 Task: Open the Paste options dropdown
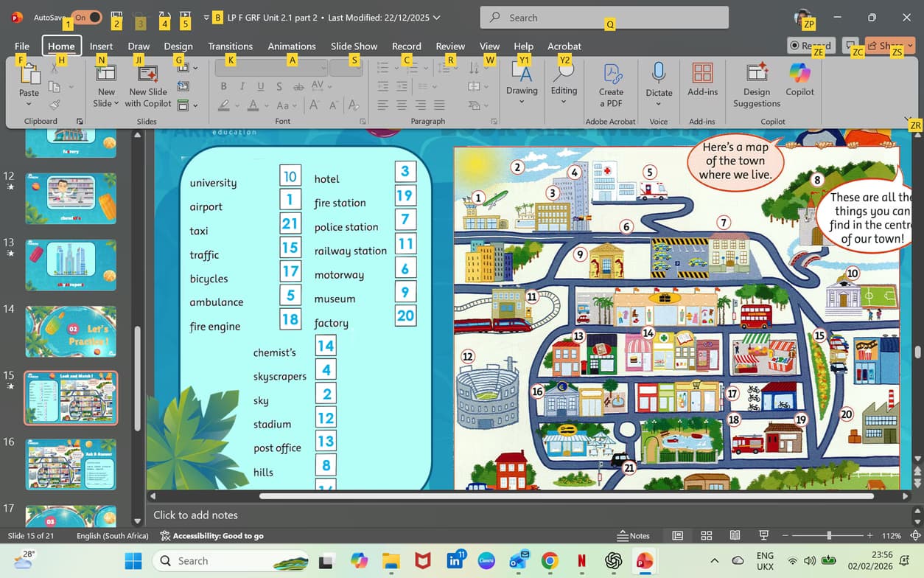29,103
